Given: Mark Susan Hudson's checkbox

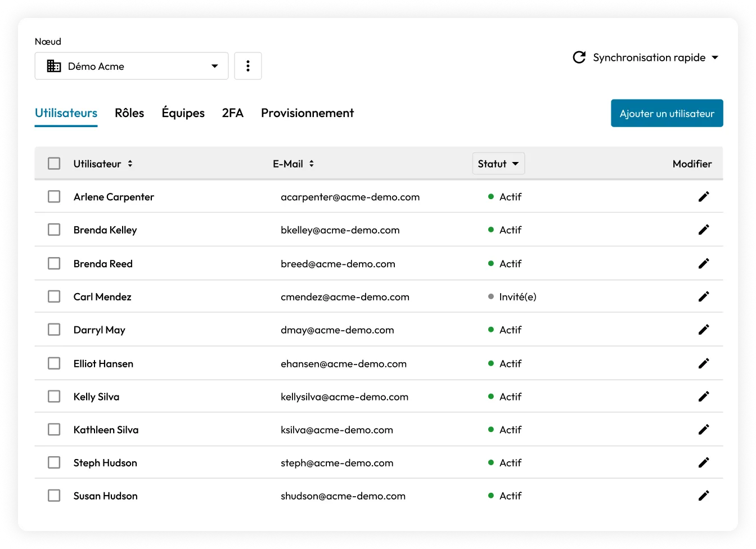Looking at the screenshot, I should (54, 496).
